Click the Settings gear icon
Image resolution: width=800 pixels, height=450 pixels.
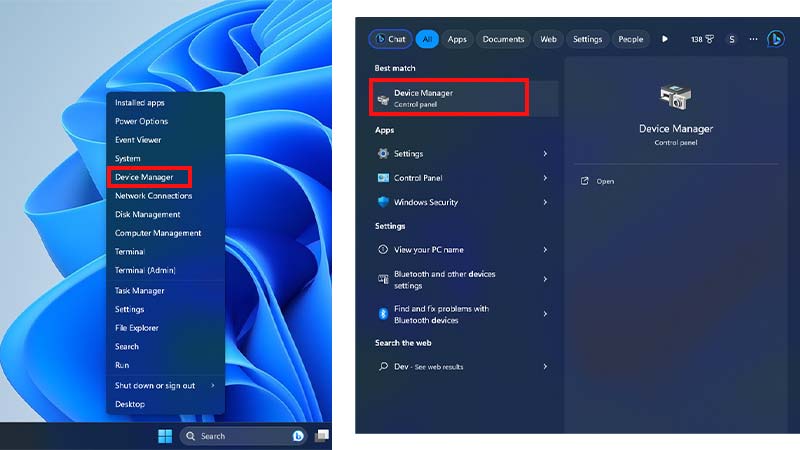coord(383,154)
